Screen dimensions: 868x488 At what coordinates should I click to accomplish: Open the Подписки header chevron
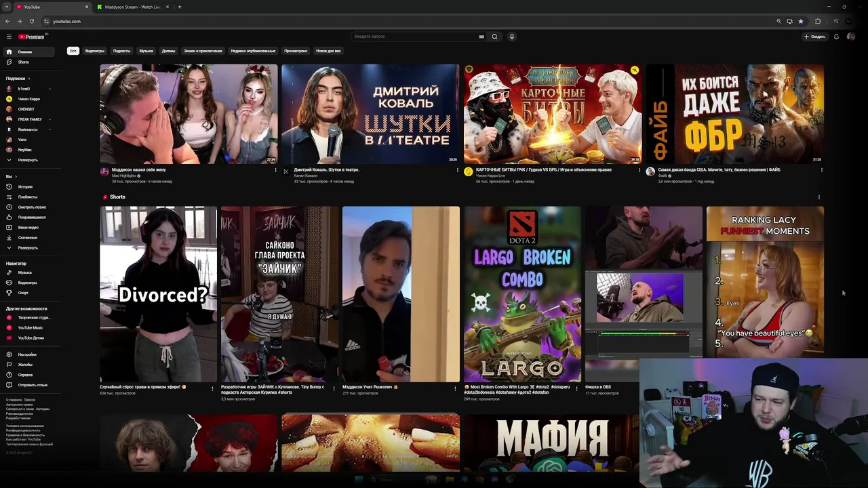click(29, 79)
